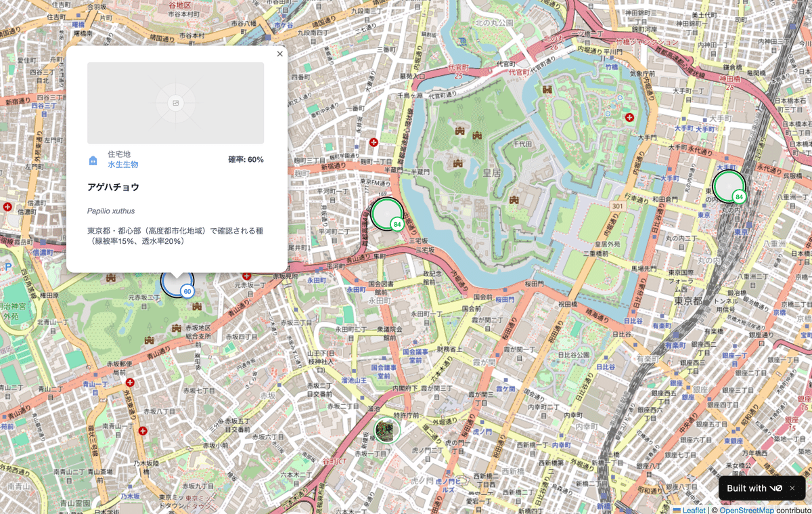Screen dimensions: 812x514
Task: Click the blue 60 marker below popup
Action: 177,282
